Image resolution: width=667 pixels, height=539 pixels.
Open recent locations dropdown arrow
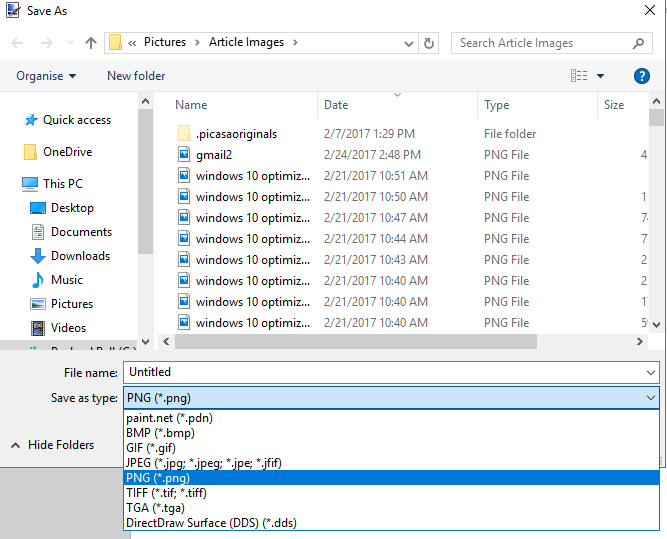(x=71, y=43)
